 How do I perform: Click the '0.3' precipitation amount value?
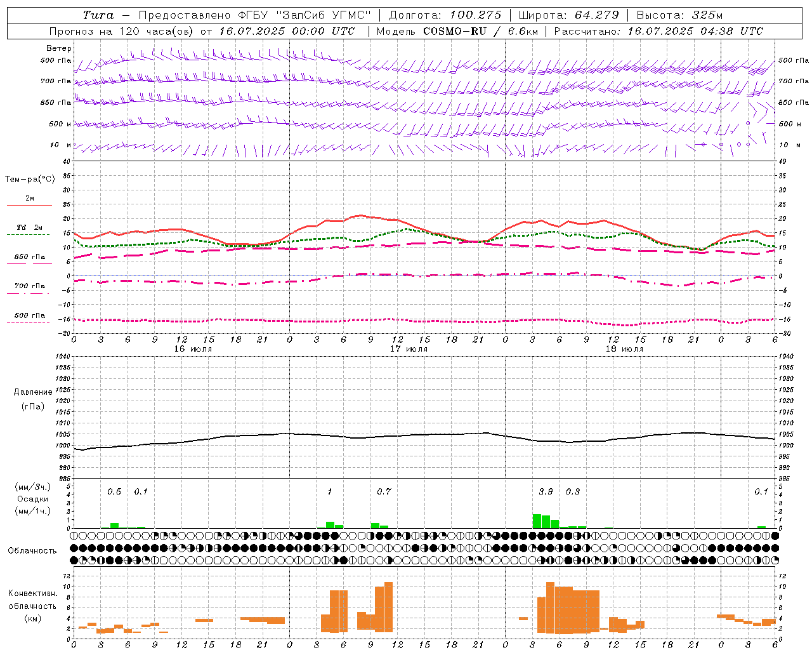point(572,492)
